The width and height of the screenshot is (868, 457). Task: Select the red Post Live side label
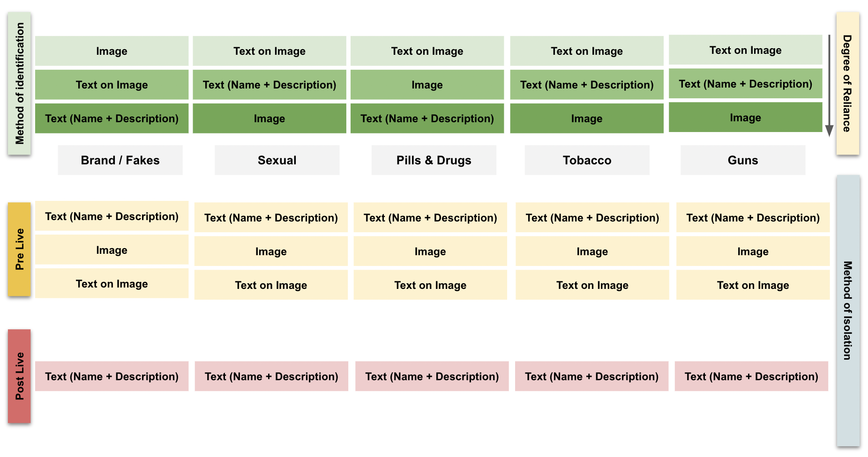click(x=19, y=376)
